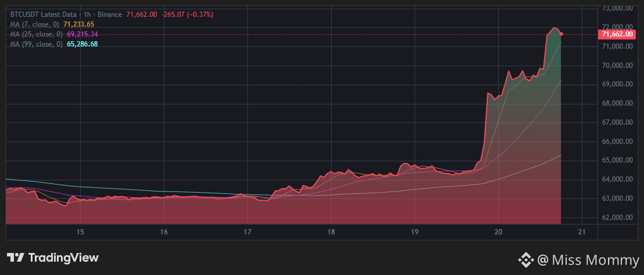Click the TradingView logo

[53, 258]
